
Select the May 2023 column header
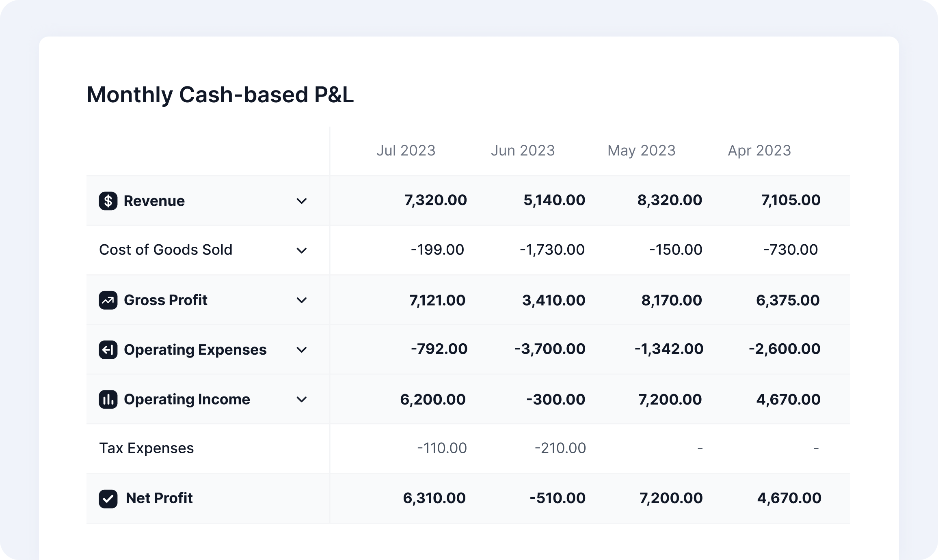pyautogui.click(x=641, y=151)
